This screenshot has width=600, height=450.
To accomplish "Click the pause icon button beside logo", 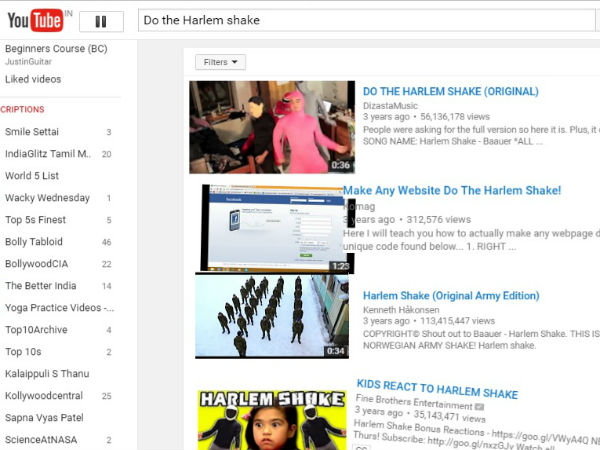I will (x=101, y=21).
